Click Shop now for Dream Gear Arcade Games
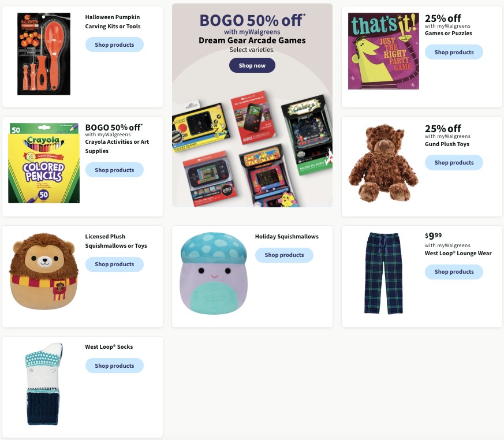 pos(252,65)
